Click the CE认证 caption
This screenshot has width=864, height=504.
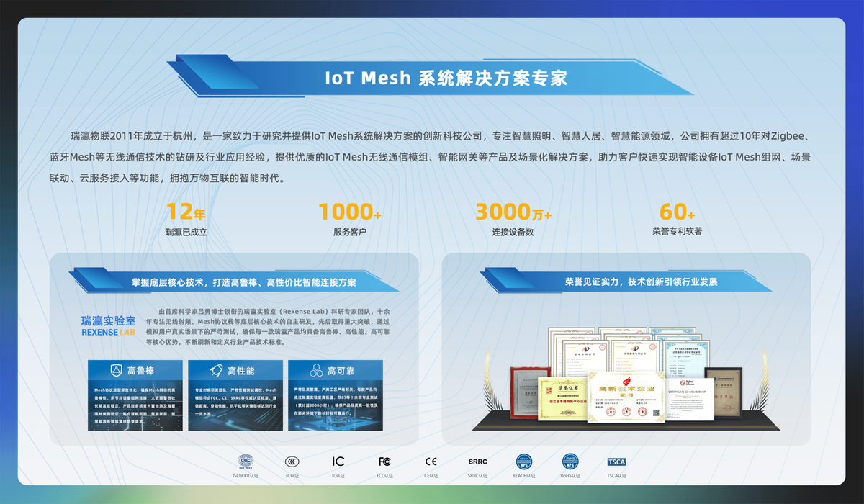click(x=431, y=475)
